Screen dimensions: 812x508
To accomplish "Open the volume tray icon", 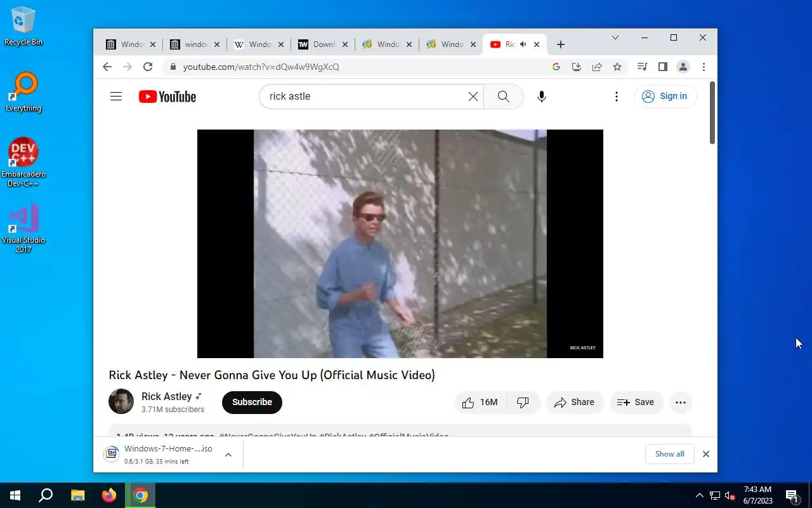I will pos(730,495).
